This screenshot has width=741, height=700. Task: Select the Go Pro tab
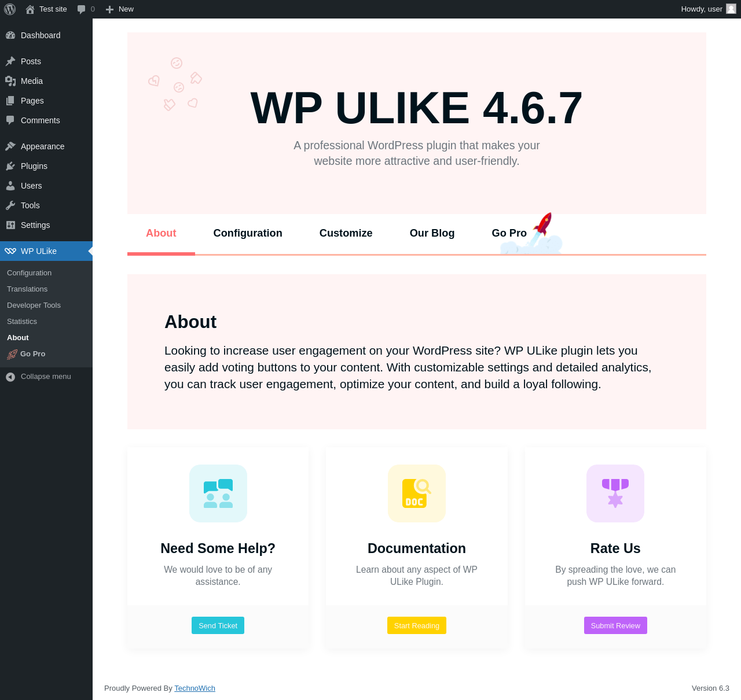pos(509,233)
